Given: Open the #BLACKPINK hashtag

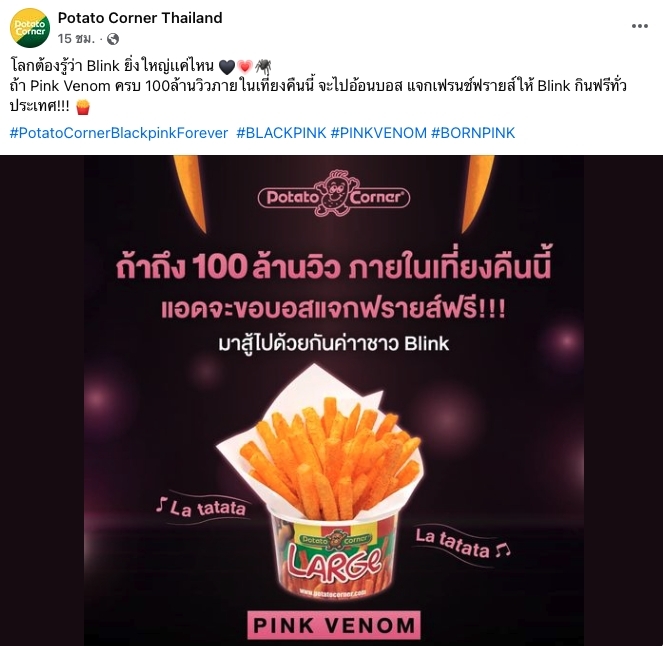Looking at the screenshot, I should coord(281,133).
